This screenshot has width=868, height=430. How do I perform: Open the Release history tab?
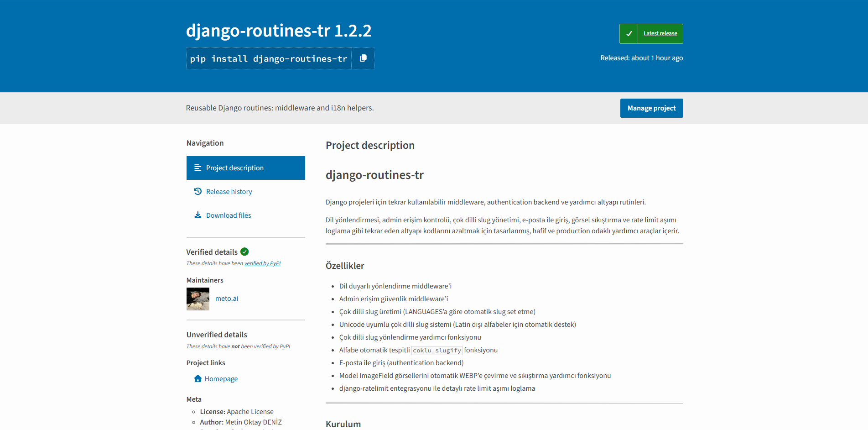(246, 192)
